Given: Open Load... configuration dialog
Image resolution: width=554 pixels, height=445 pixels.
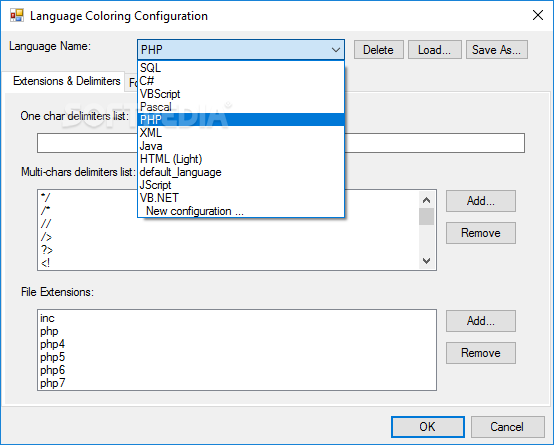Looking at the screenshot, I should [x=435, y=50].
